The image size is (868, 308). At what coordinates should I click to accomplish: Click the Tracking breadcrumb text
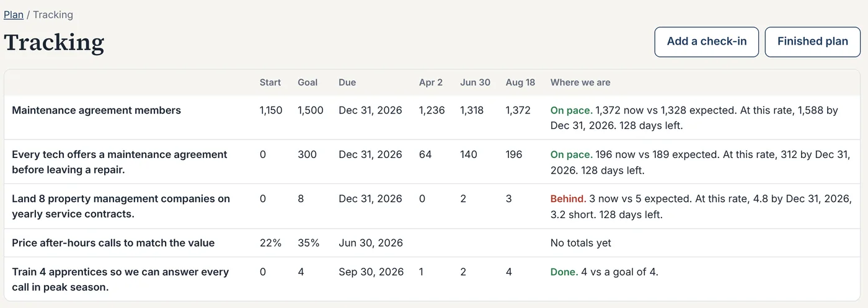(x=53, y=14)
